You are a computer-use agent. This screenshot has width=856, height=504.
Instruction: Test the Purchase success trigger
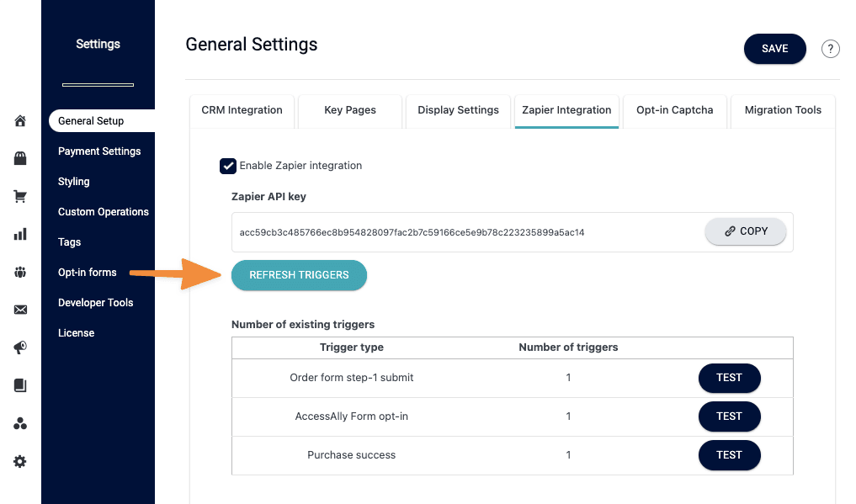pos(729,455)
